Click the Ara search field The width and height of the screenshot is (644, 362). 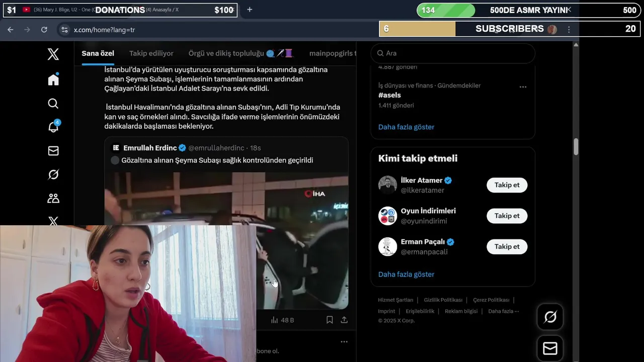tap(453, 53)
